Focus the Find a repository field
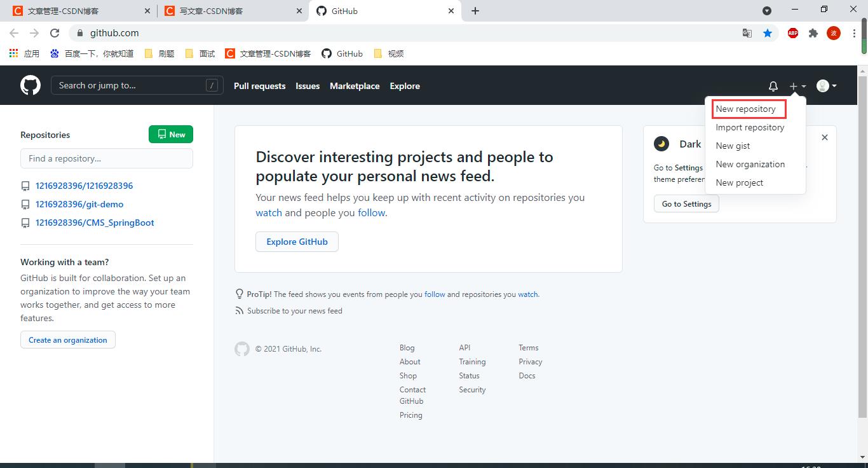This screenshot has height=468, width=868. pyautogui.click(x=107, y=158)
